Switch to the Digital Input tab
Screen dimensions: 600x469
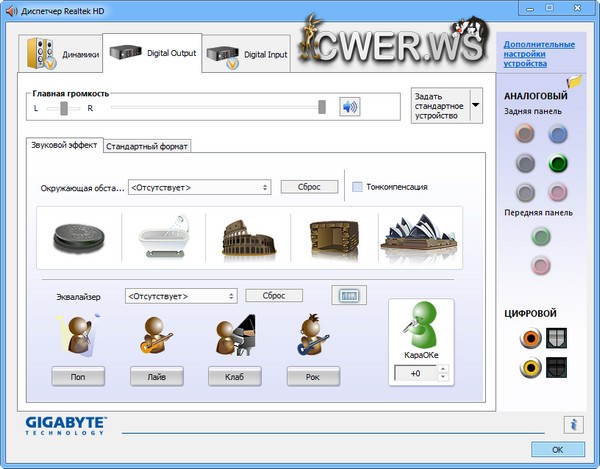[x=247, y=54]
